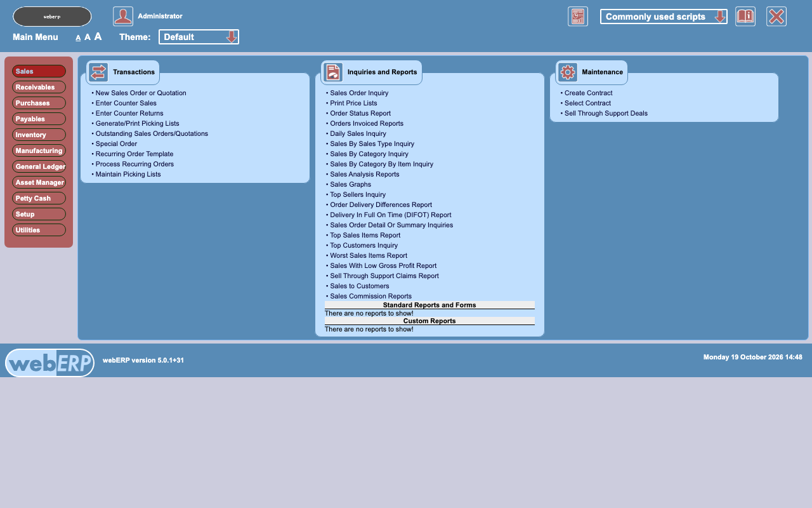The width and height of the screenshot is (812, 508).
Task: Click the weberp company logo at top left
Action: (52, 17)
